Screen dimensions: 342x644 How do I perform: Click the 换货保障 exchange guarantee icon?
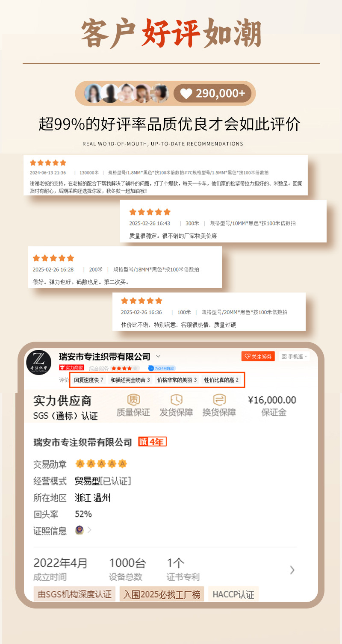click(219, 400)
